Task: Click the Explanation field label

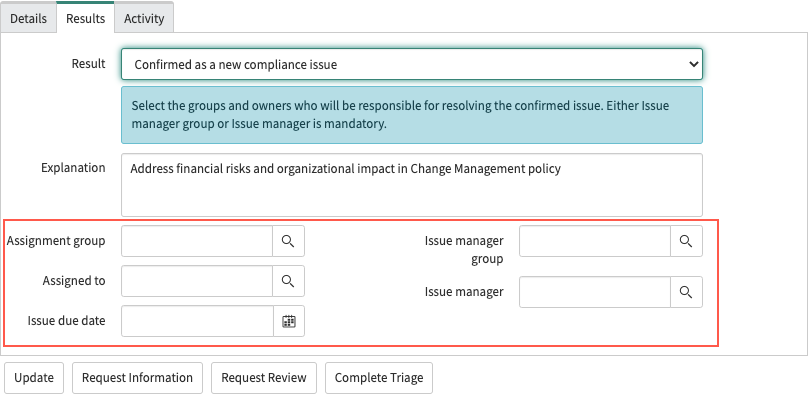Action: coord(73,168)
